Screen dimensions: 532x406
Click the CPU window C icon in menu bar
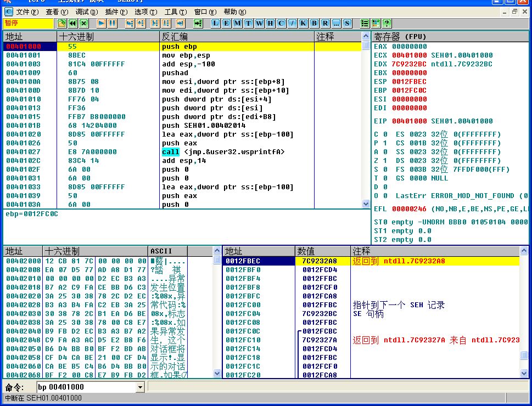8,12
